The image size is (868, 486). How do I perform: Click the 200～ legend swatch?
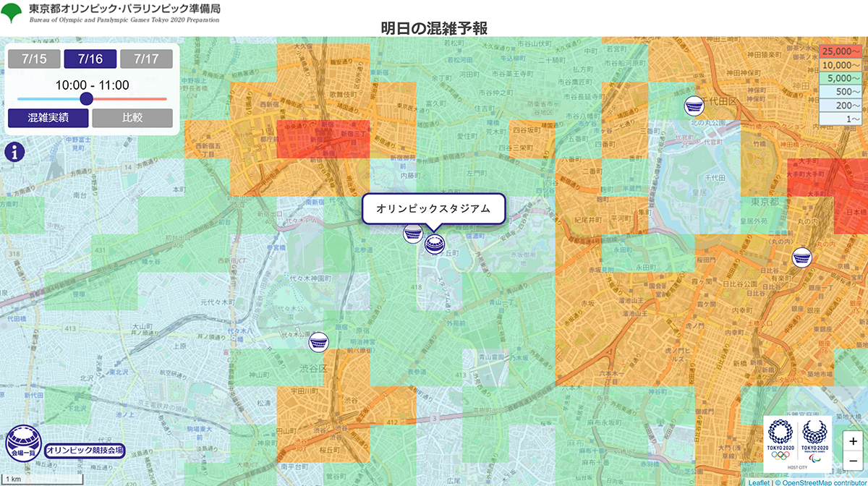click(x=842, y=104)
